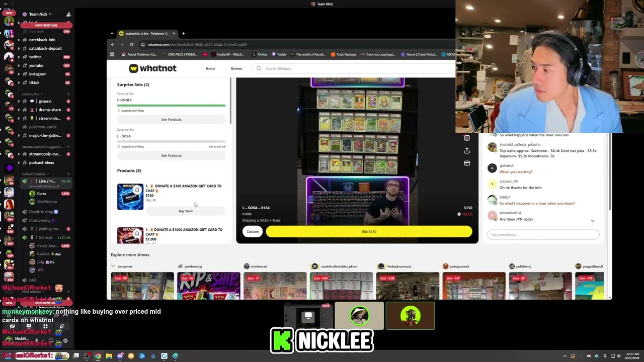
Task: Jump to latest chat with down chevron
Action: tap(593, 221)
